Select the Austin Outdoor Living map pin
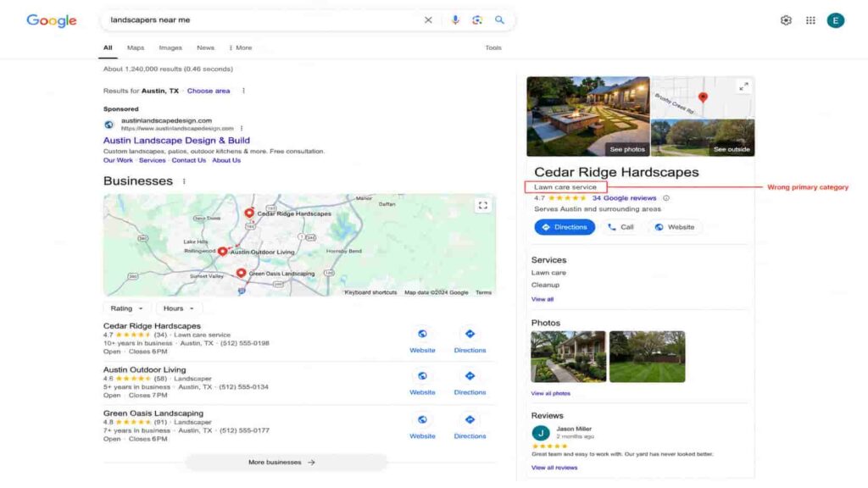This screenshot has width=868, height=488. pyautogui.click(x=223, y=251)
